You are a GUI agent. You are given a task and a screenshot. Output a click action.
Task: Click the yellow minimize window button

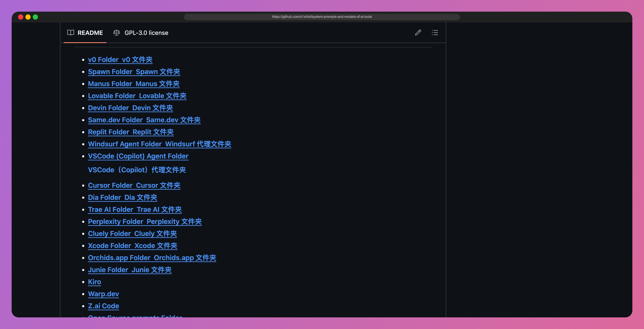pos(28,17)
